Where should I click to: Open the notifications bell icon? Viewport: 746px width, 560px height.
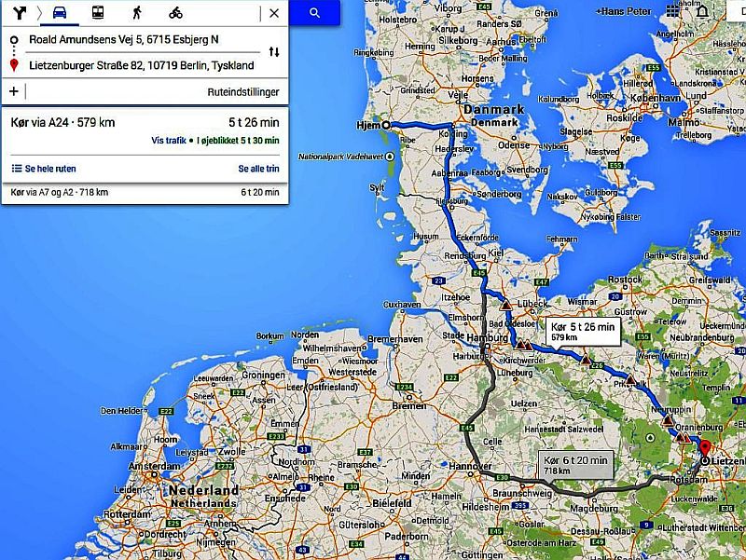click(x=702, y=11)
